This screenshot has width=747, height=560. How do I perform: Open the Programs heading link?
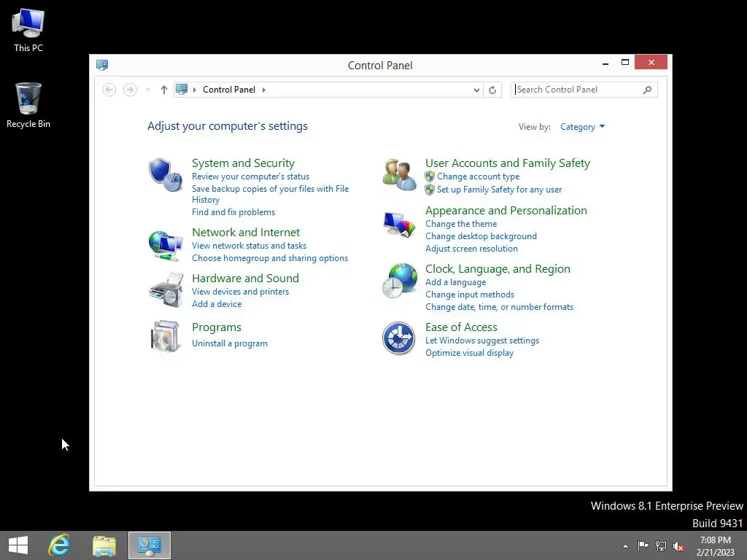[x=216, y=327]
